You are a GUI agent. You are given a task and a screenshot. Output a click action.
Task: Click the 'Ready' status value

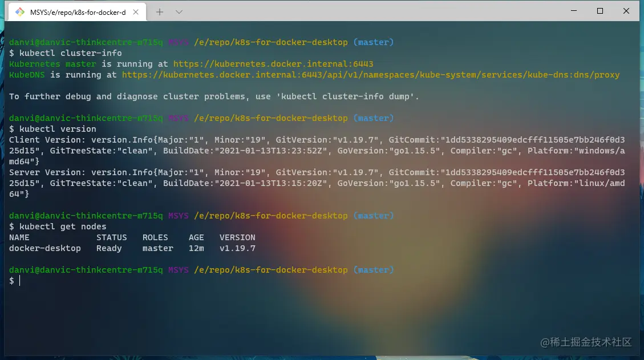click(x=109, y=248)
